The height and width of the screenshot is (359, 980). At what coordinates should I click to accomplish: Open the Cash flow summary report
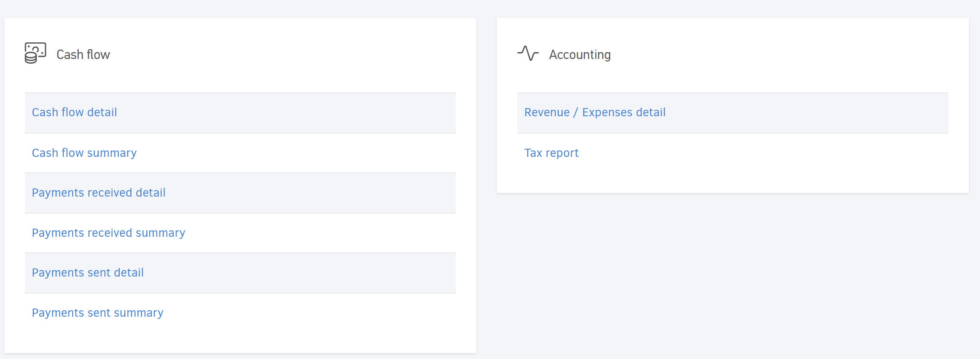[x=84, y=153]
